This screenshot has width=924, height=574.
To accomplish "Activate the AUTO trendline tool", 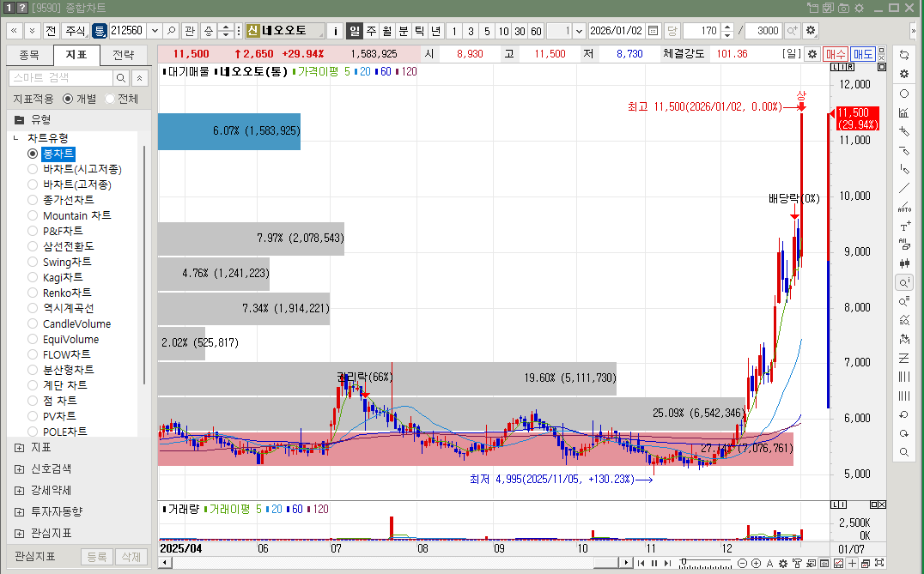I will 904,208.
